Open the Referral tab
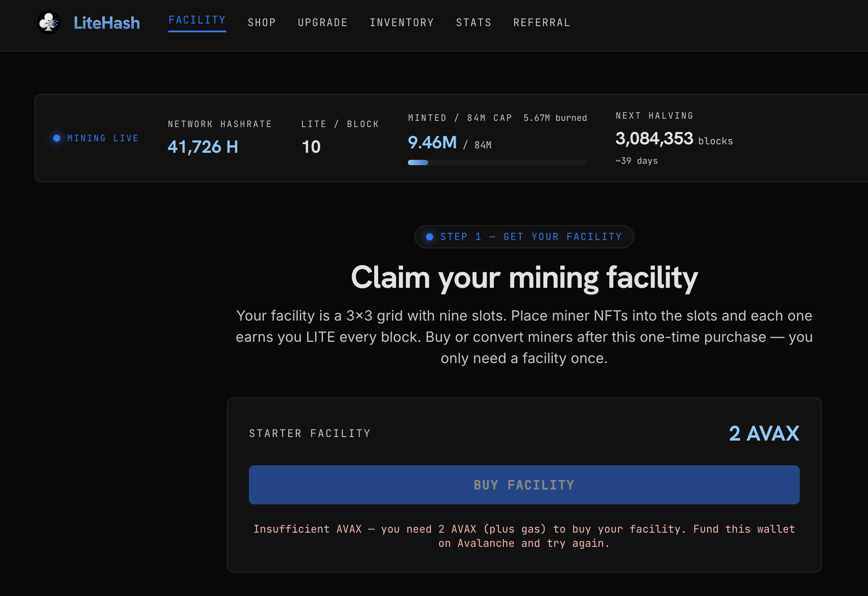868x596 pixels. click(542, 23)
